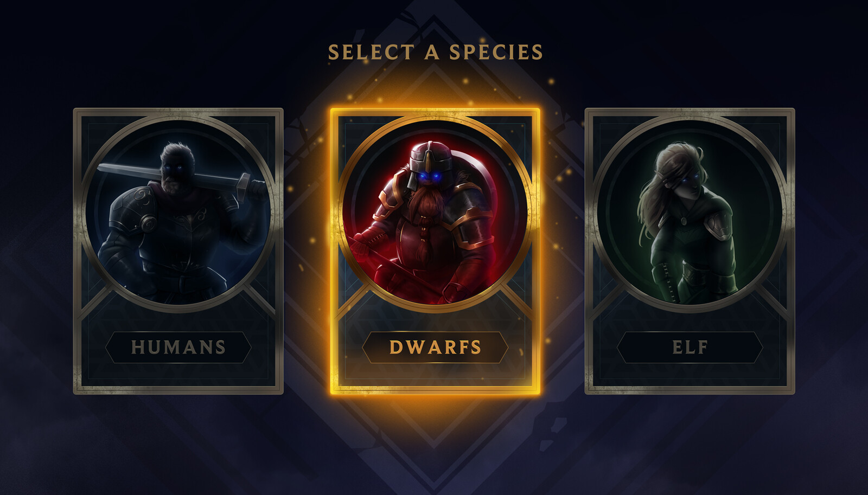This screenshot has height=495, width=868.
Task: Pick the Elf character portrait
Action: click(x=690, y=213)
